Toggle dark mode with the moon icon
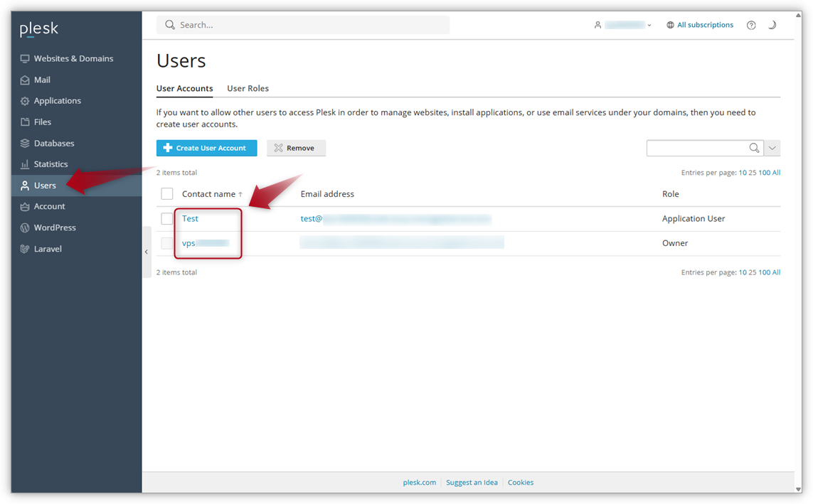813x504 pixels. point(772,24)
